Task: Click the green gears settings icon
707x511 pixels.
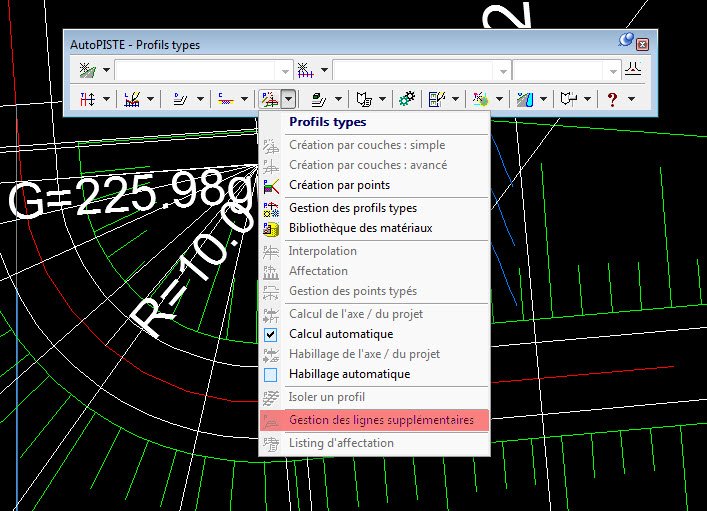Action: pyautogui.click(x=407, y=98)
